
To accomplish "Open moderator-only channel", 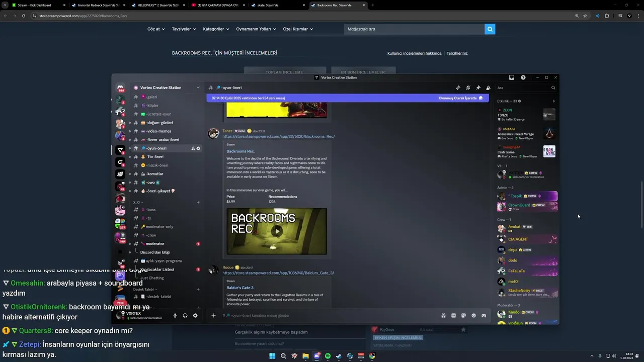I will pos(167,227).
